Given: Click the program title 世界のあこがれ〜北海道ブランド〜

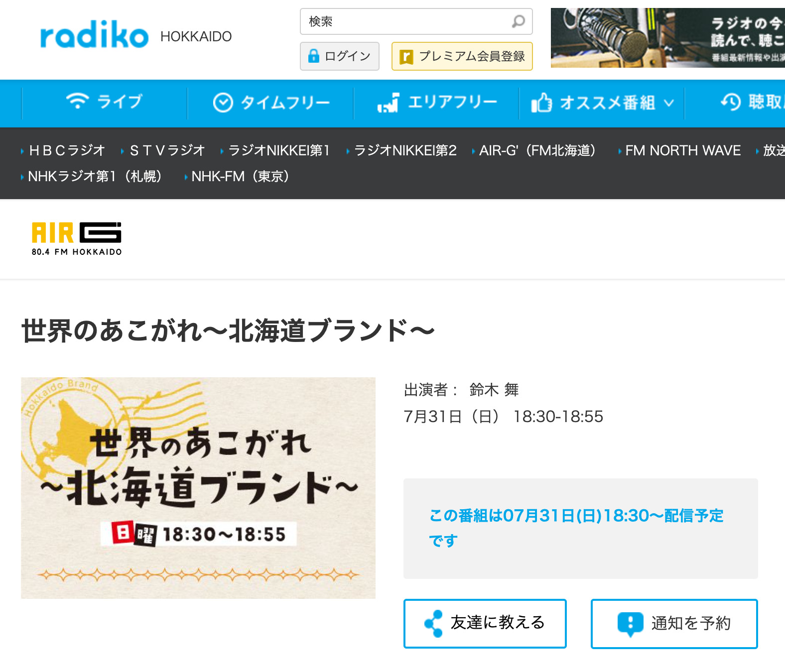Looking at the screenshot, I should (228, 331).
